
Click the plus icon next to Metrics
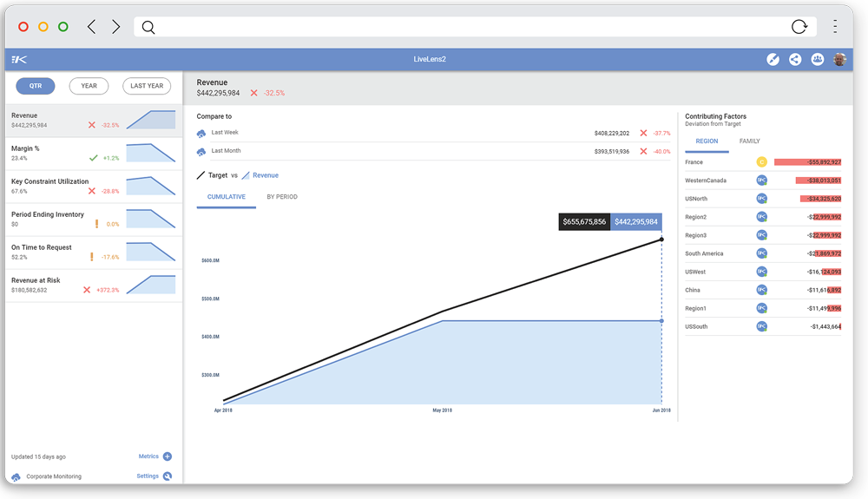pos(168,456)
